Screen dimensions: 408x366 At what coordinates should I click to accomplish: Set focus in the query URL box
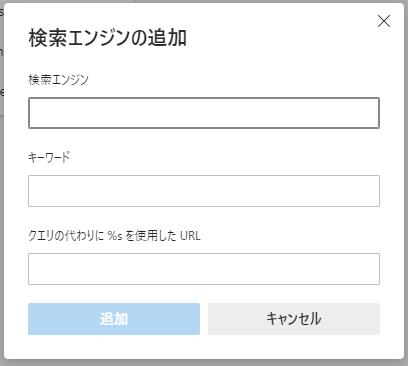pyautogui.click(x=204, y=269)
